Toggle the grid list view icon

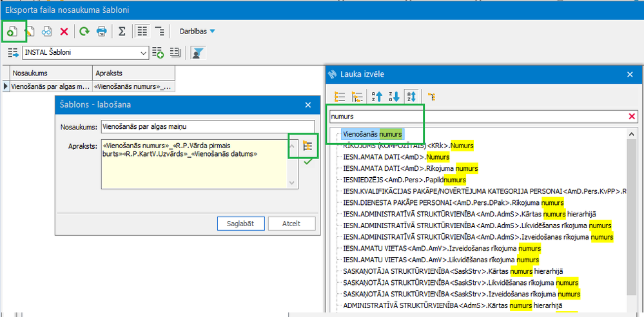click(x=142, y=31)
